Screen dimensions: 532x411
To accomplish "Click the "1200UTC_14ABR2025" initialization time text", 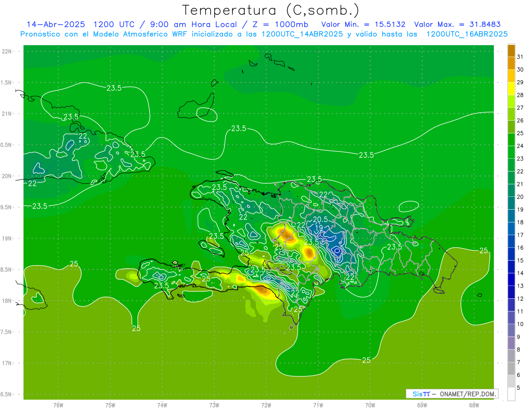I will coord(302,34).
